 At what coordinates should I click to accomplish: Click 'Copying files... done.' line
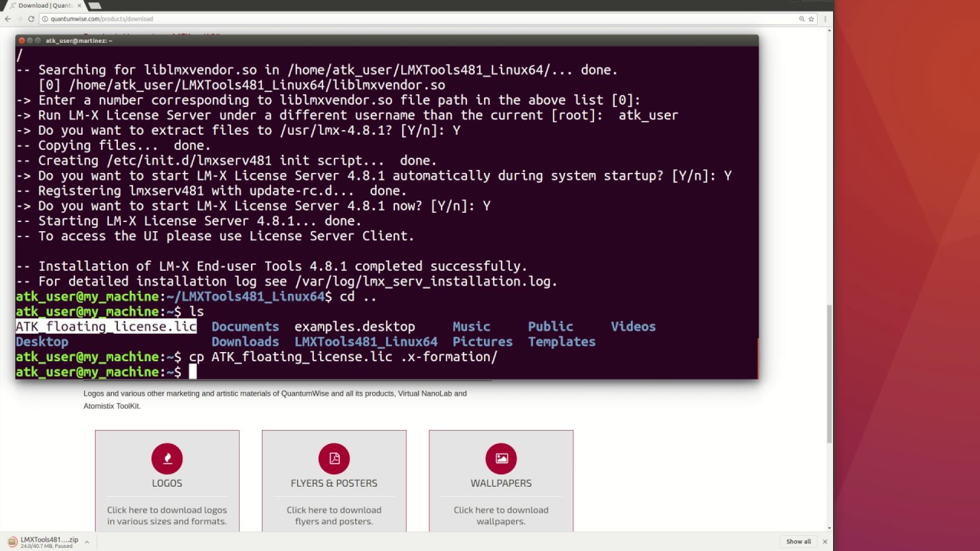113,145
